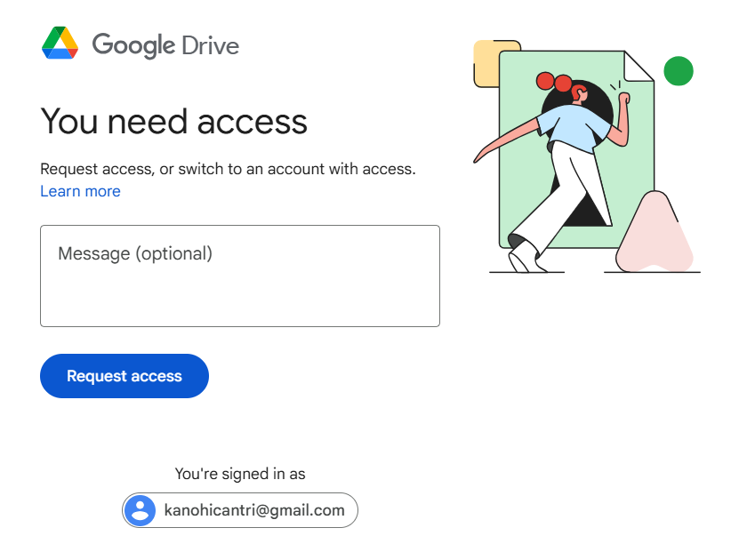Click the Request access button
Screen dimensions: 739x560
pyautogui.click(x=125, y=376)
